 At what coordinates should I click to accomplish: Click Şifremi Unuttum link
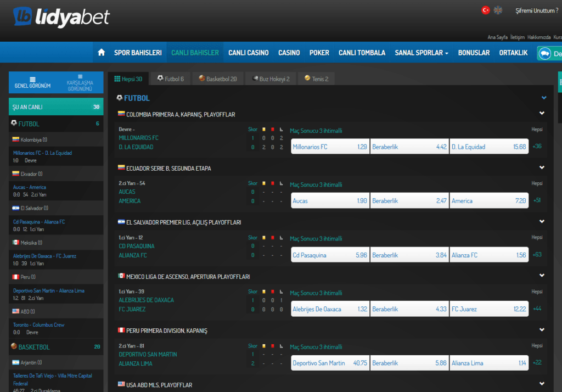pyautogui.click(x=537, y=11)
